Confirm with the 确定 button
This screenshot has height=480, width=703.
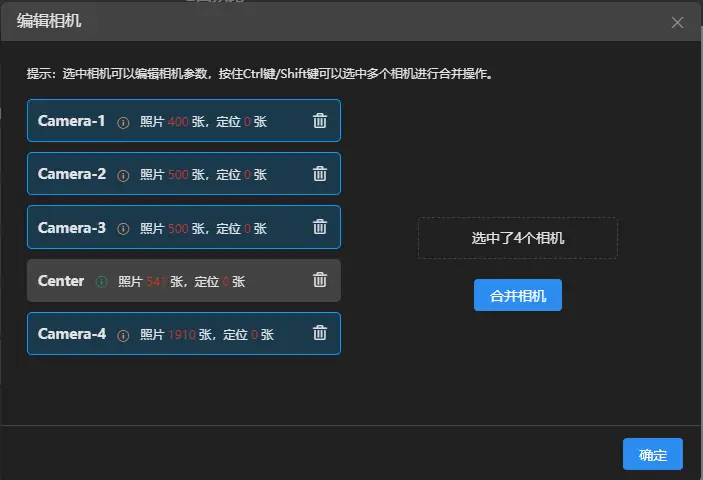pyautogui.click(x=652, y=455)
